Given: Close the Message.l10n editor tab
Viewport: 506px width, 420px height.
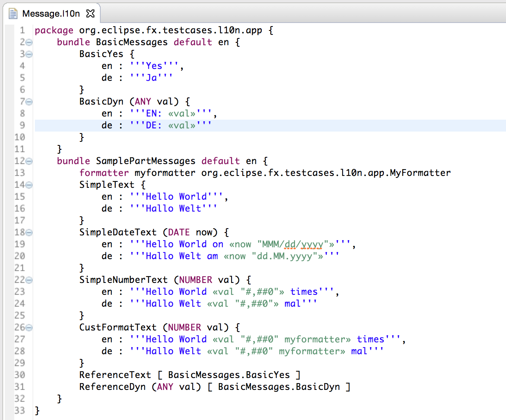Looking at the screenshot, I should point(90,13).
